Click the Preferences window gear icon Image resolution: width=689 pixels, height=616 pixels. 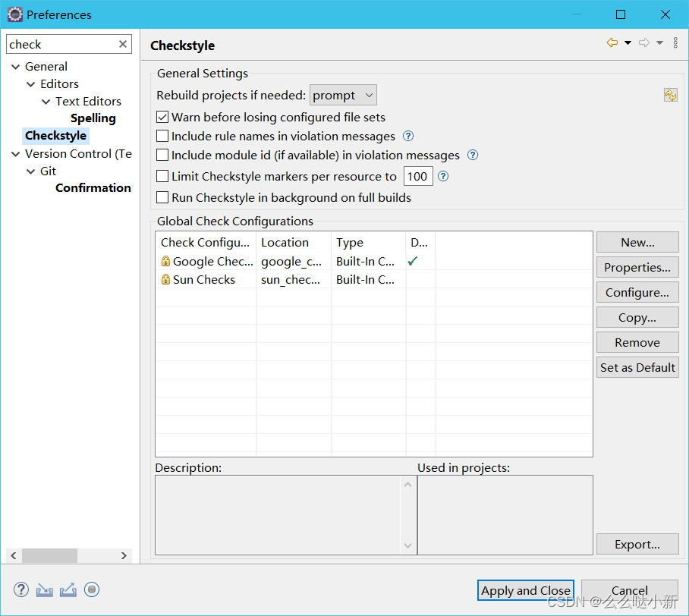tap(15, 14)
